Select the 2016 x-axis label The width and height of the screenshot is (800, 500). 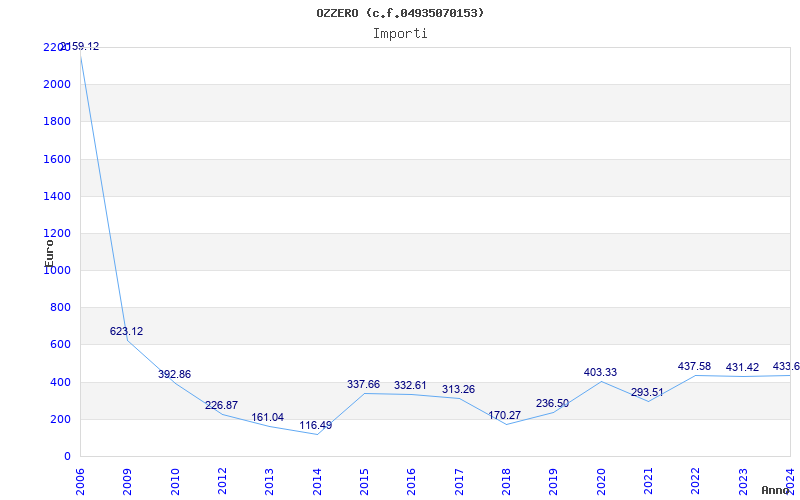click(x=412, y=482)
